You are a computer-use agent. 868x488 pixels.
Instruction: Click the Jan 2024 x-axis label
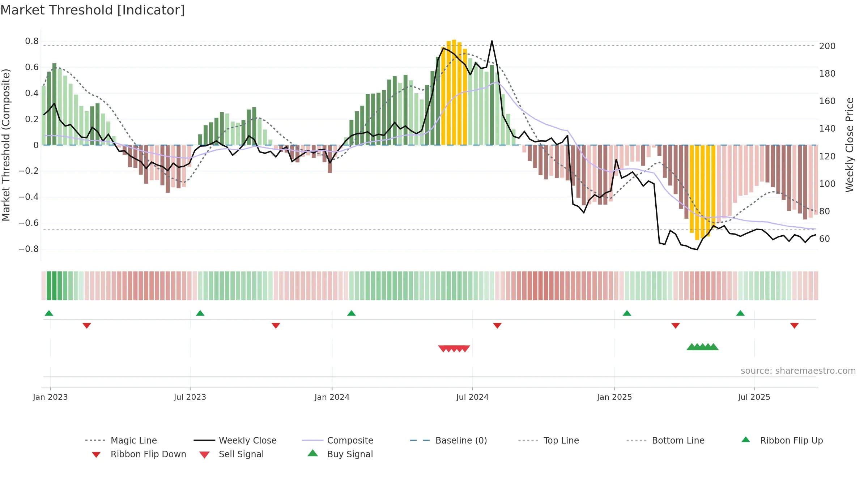pos(332,397)
